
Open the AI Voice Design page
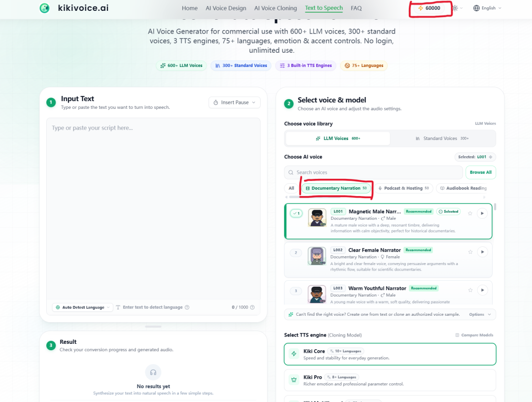226,8
